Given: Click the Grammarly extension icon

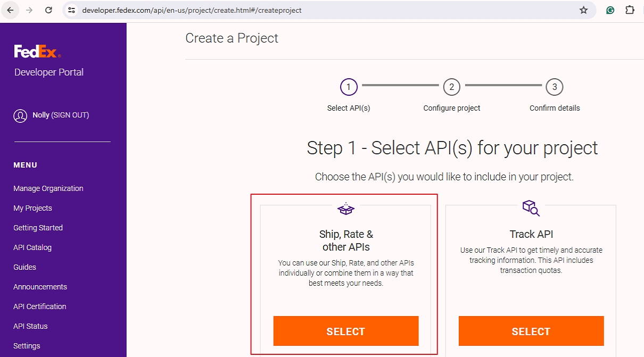Looking at the screenshot, I should [610, 10].
